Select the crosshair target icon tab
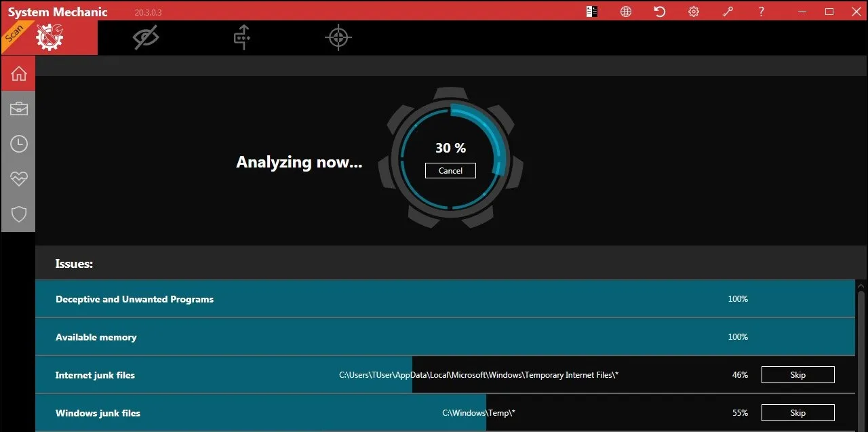868x432 pixels. 338,38
